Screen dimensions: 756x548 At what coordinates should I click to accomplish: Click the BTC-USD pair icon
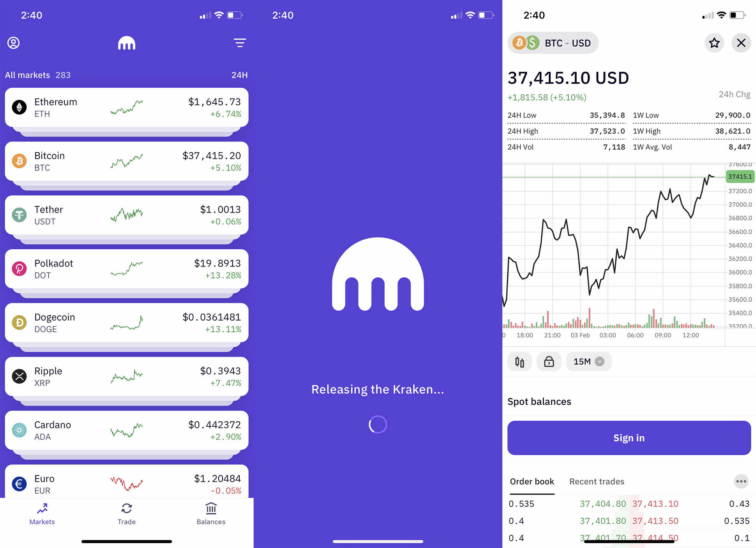524,42
